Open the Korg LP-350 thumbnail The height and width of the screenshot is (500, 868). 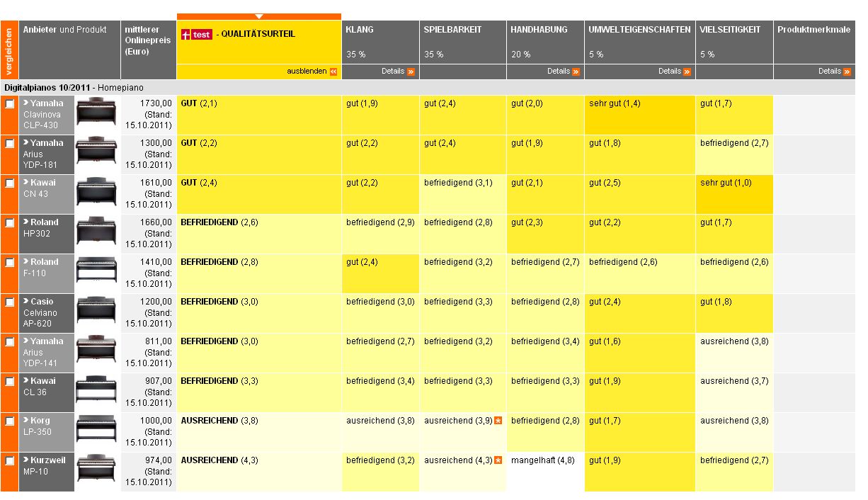click(96, 430)
